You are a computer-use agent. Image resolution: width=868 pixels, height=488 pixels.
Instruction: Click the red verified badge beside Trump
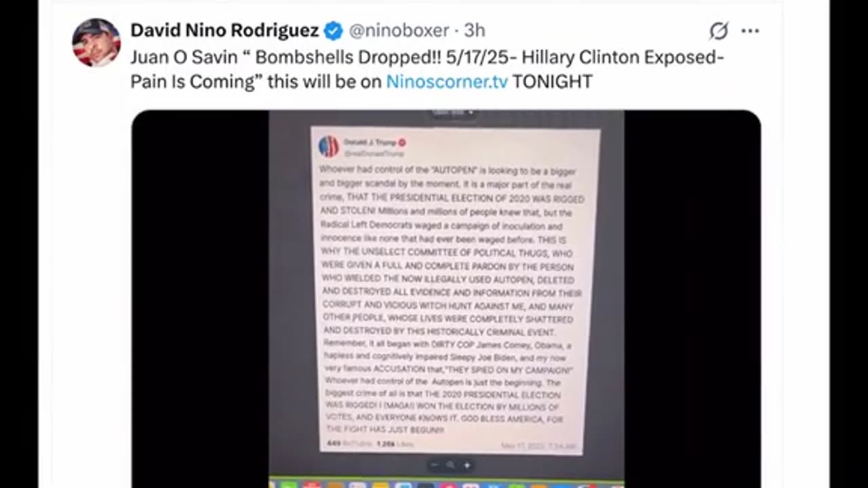pyautogui.click(x=402, y=142)
